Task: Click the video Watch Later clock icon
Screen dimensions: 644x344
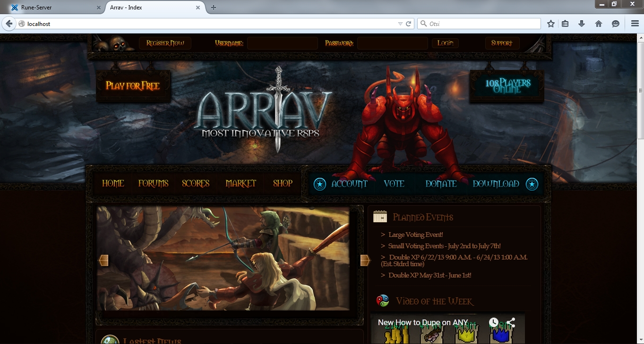Action: coord(494,323)
